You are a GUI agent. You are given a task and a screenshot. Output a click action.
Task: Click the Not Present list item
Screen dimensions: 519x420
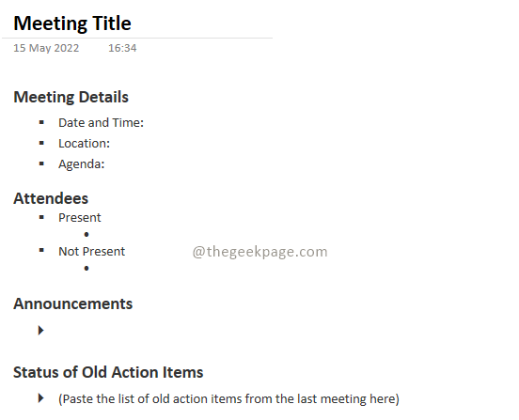click(92, 252)
